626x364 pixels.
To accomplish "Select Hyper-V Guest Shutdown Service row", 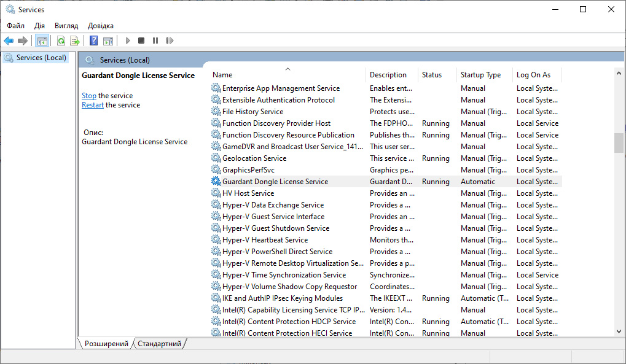I will click(386, 228).
